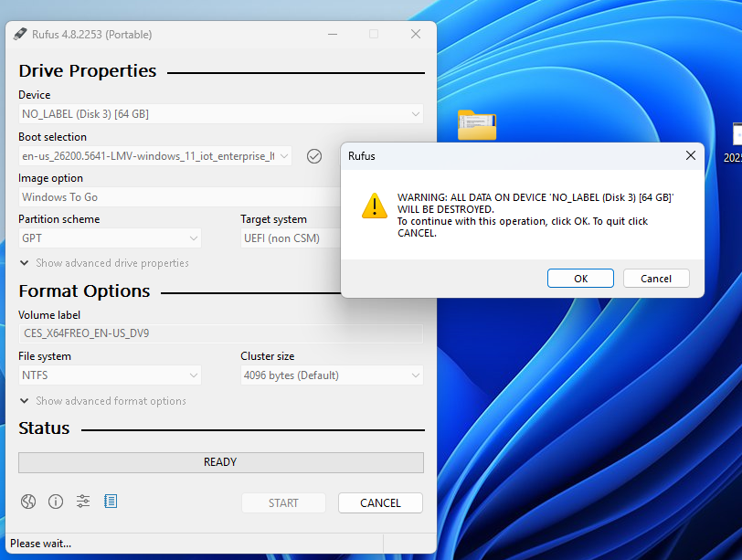Open the Partition scheme GPT dropdown
Viewport: 742px width, 560px height.
click(x=110, y=238)
